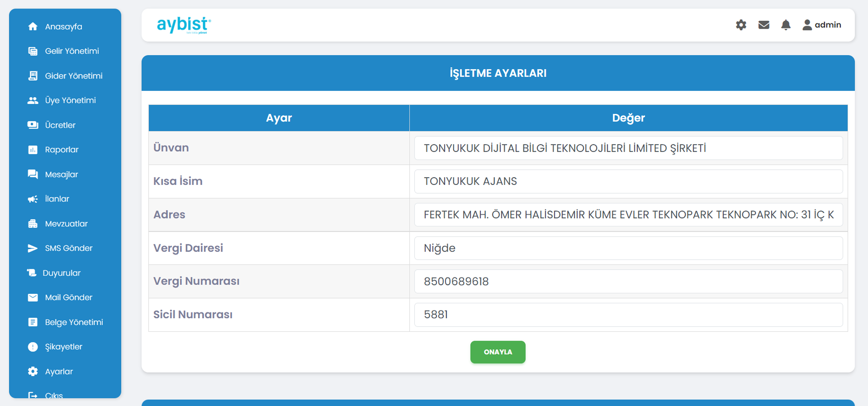Click the Adres row label

click(169, 214)
